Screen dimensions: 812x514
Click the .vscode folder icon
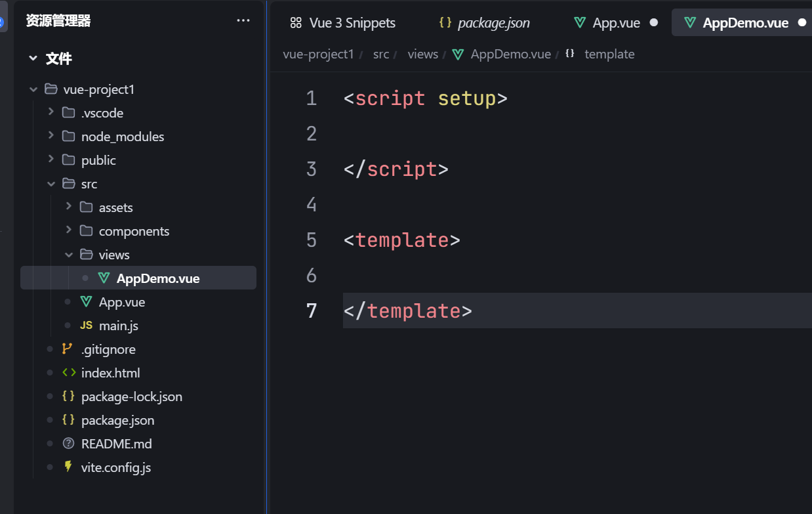click(x=68, y=112)
